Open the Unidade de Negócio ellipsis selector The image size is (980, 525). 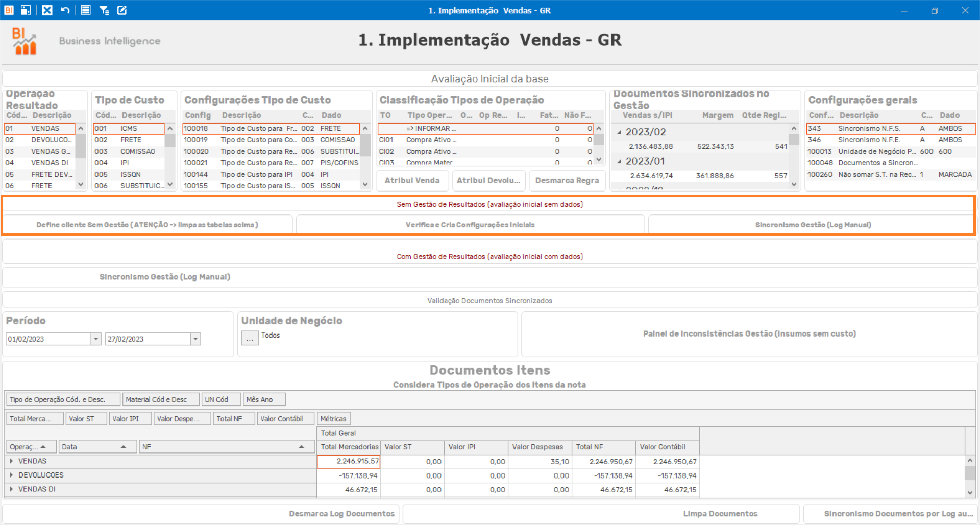click(x=250, y=339)
